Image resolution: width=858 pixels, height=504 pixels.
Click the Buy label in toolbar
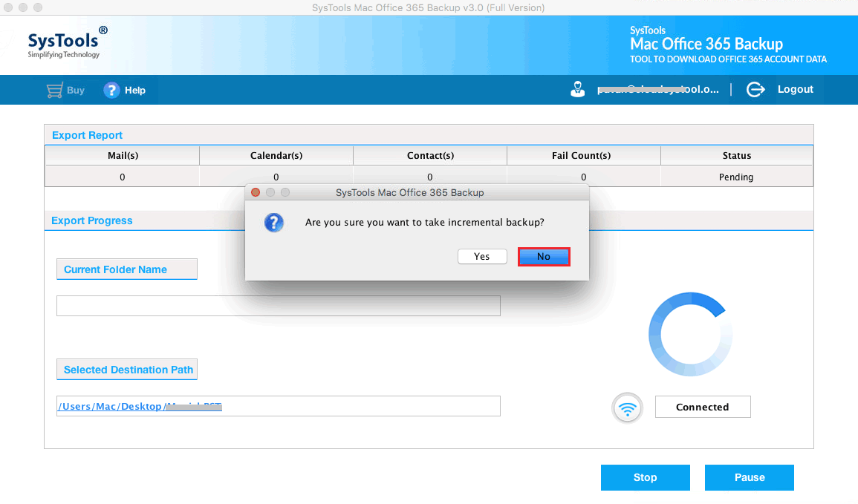[x=76, y=91]
